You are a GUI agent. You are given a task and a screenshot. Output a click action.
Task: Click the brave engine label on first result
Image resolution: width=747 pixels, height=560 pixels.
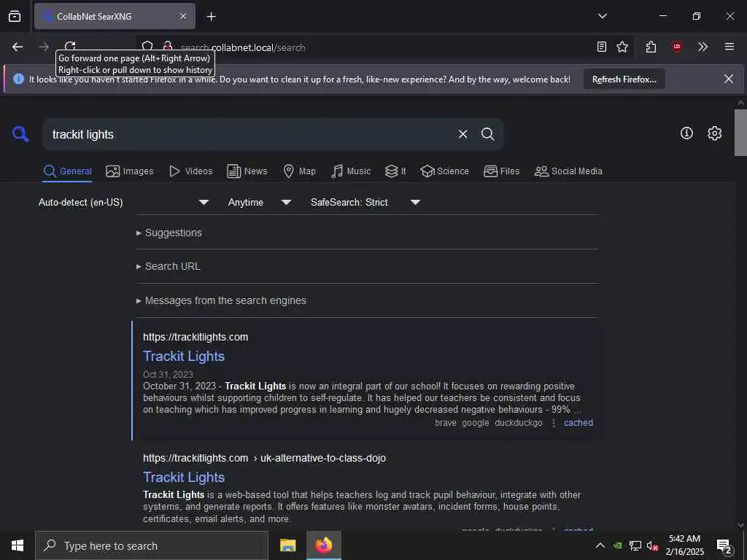tap(446, 423)
